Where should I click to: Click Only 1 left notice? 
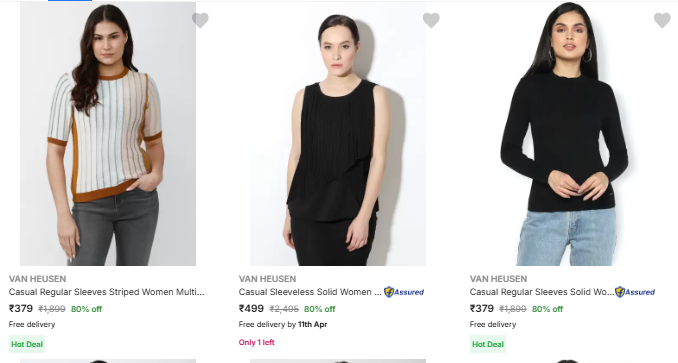pos(256,342)
